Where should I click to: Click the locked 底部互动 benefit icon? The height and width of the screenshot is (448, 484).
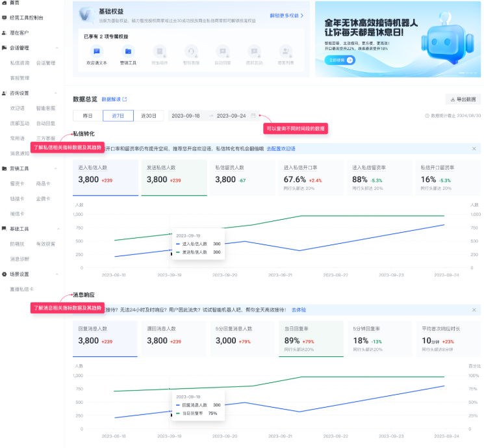click(254, 51)
